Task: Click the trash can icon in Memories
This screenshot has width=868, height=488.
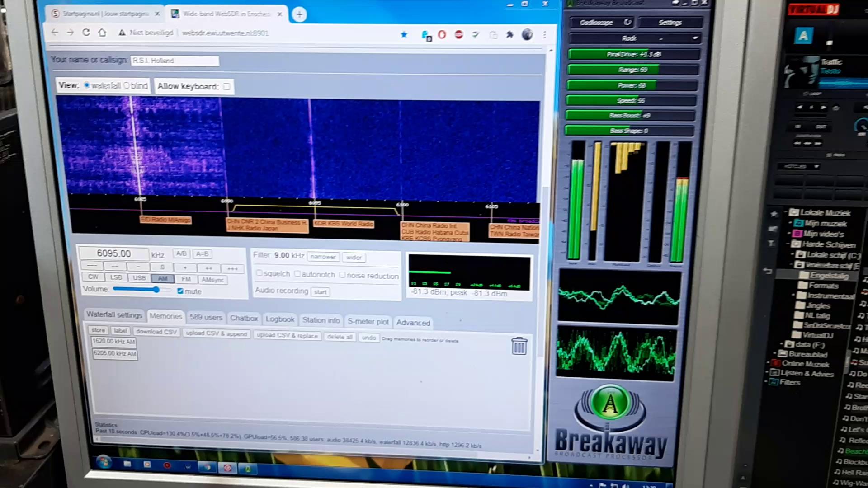Action: click(519, 346)
